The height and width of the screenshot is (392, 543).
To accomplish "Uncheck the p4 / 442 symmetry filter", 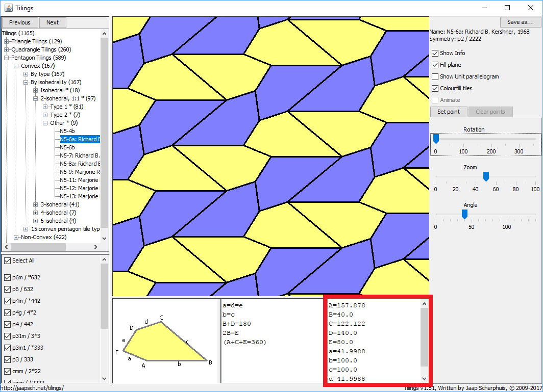I will (x=7, y=325).
